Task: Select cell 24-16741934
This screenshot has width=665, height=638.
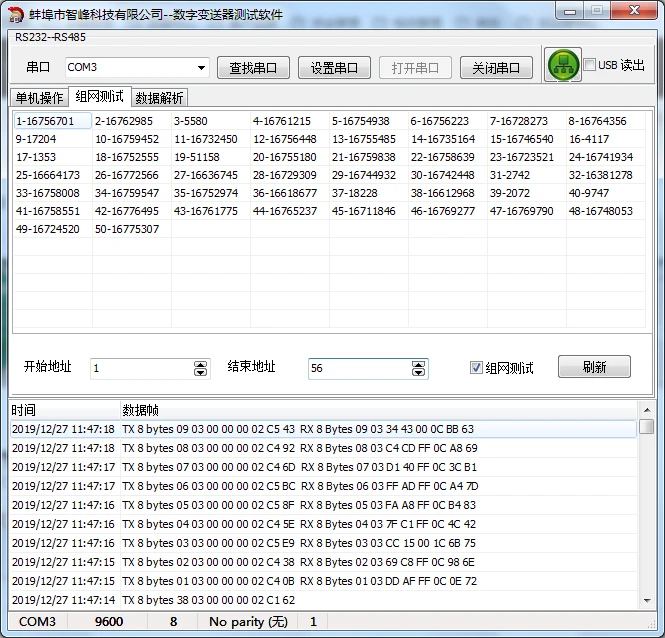Action: [x=606, y=157]
